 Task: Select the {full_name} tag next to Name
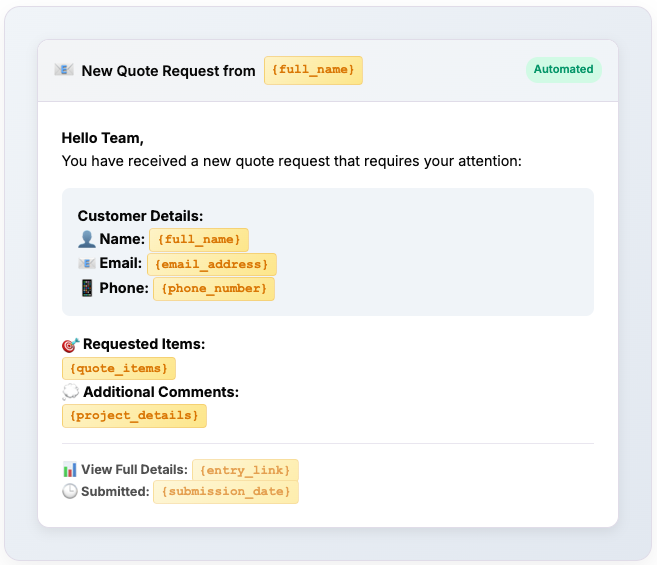199,240
